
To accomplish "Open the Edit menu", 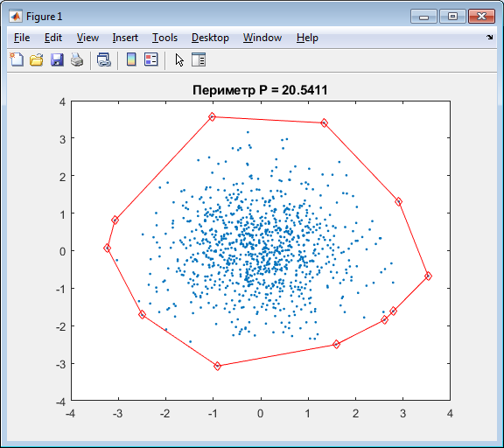I will pos(53,38).
